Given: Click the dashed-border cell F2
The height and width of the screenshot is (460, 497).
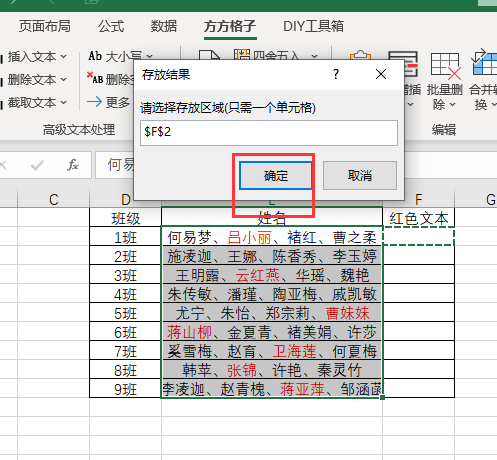Looking at the screenshot, I should click(419, 237).
